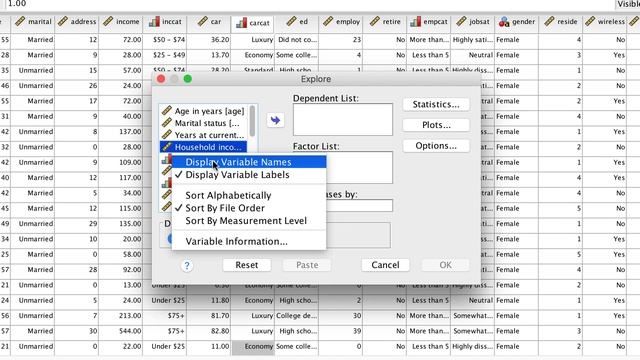Click income cell 72.00 in first row
The height and width of the screenshot is (360, 640).
coord(121,40)
